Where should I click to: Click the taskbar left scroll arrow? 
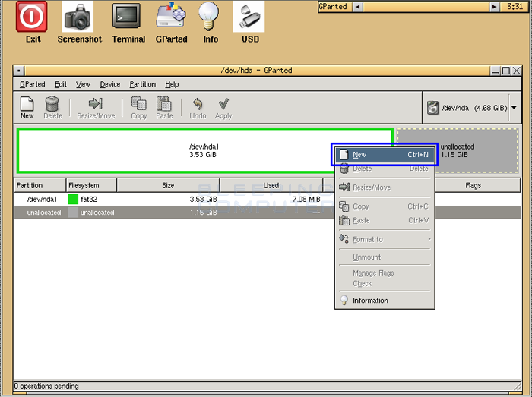click(358, 6)
